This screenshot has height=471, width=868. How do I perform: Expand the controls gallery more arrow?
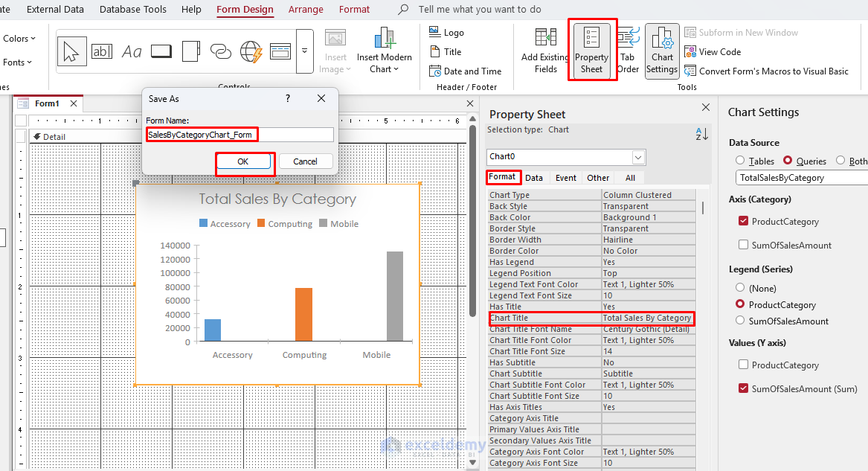[x=304, y=51]
